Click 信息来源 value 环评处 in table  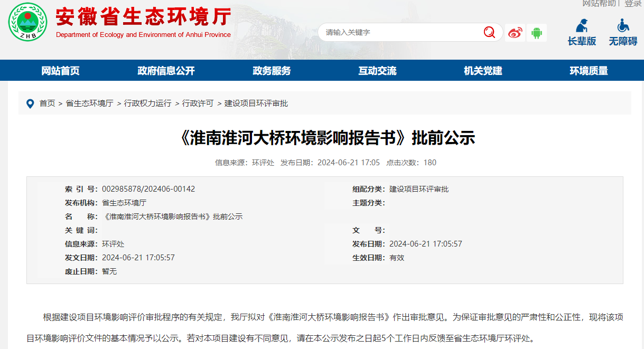point(113,244)
